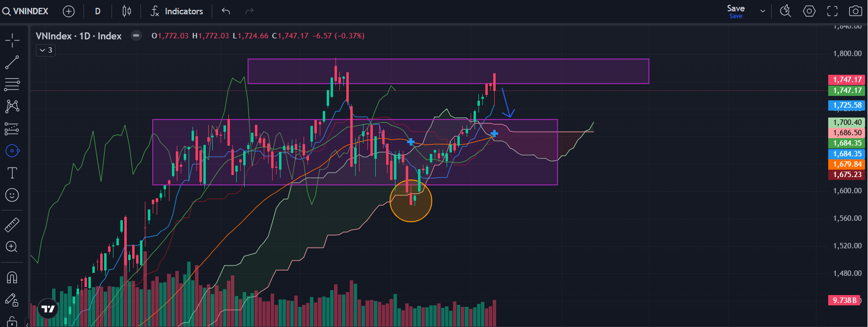The width and height of the screenshot is (868, 327).
Task: Click the market status indicator next to title
Action: [136, 35]
